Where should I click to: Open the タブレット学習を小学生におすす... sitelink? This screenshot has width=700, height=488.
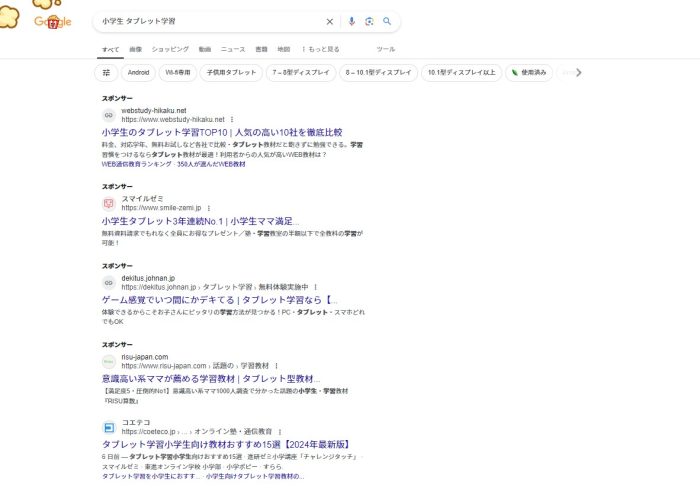pyautogui.click(x=151, y=476)
